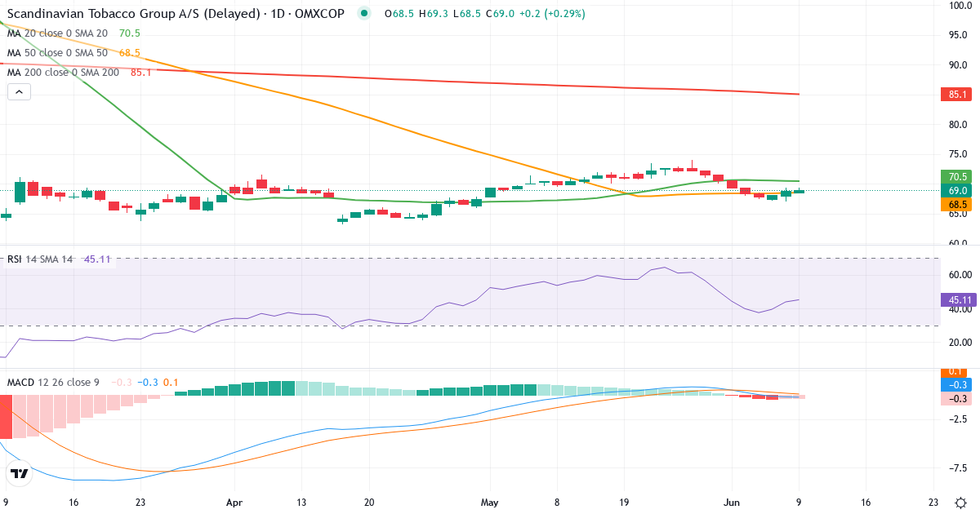Screen dimensions: 980x514
Task: Click the 85.1 red price label
Action: click(x=957, y=95)
